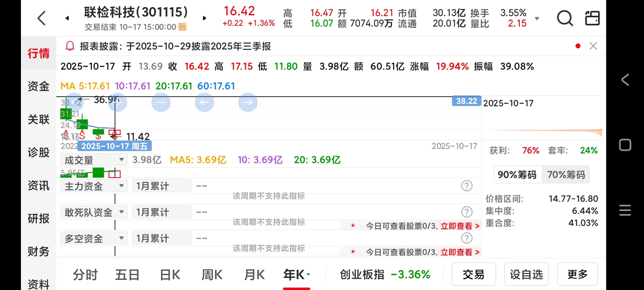Collapse chart controls with the chevron circle
644x290 pixels.
click(74, 102)
